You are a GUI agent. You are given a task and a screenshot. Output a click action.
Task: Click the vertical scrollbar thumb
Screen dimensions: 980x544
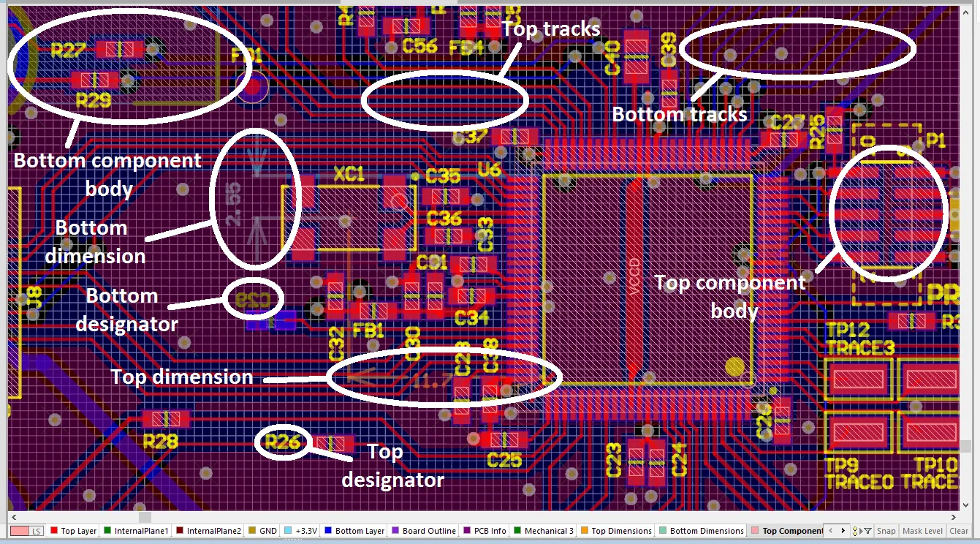pos(966,446)
